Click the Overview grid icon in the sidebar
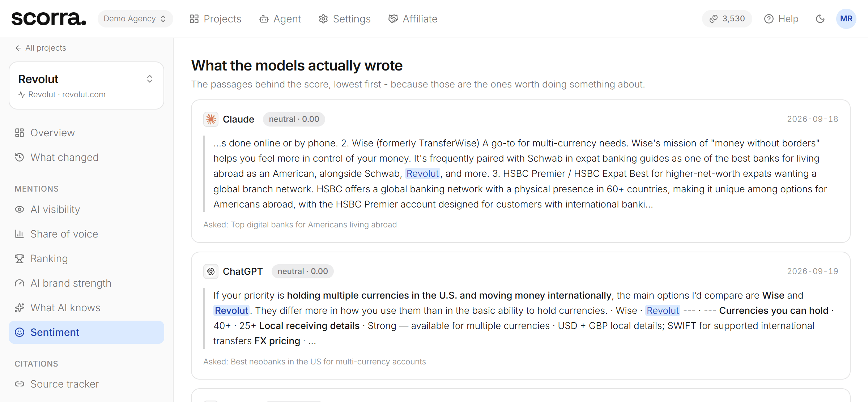Viewport: 868px width, 402px height. click(20, 133)
